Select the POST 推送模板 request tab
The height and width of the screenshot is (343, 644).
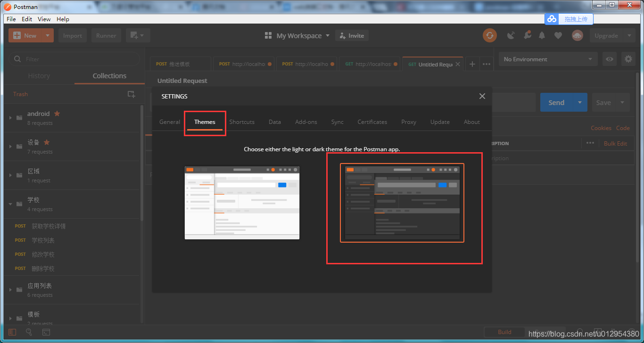[x=181, y=64]
